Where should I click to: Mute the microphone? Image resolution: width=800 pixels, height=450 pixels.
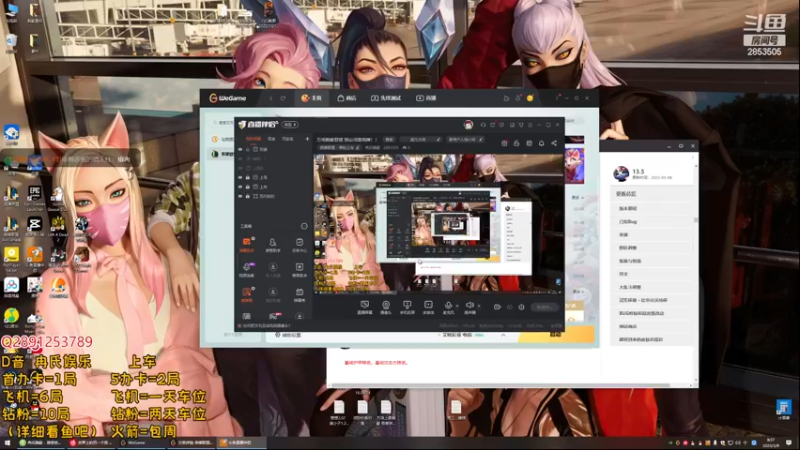pos(448,307)
